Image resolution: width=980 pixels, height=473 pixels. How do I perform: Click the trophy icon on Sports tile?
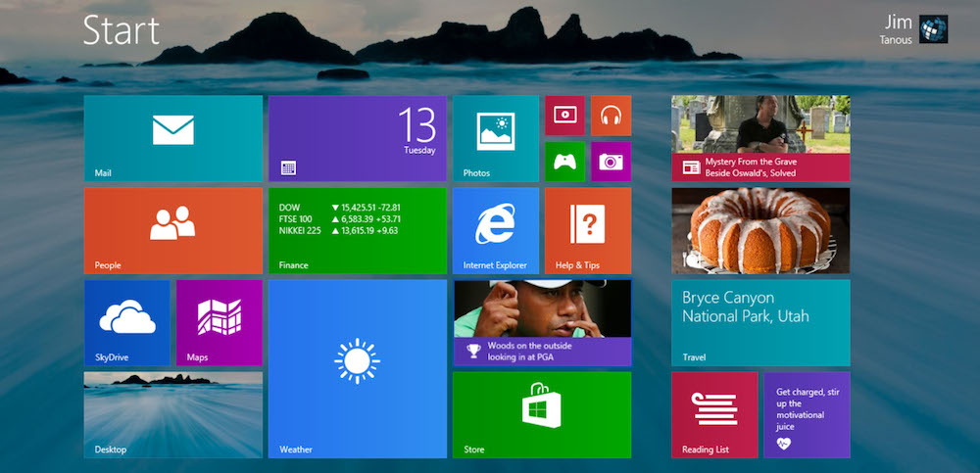point(473,352)
